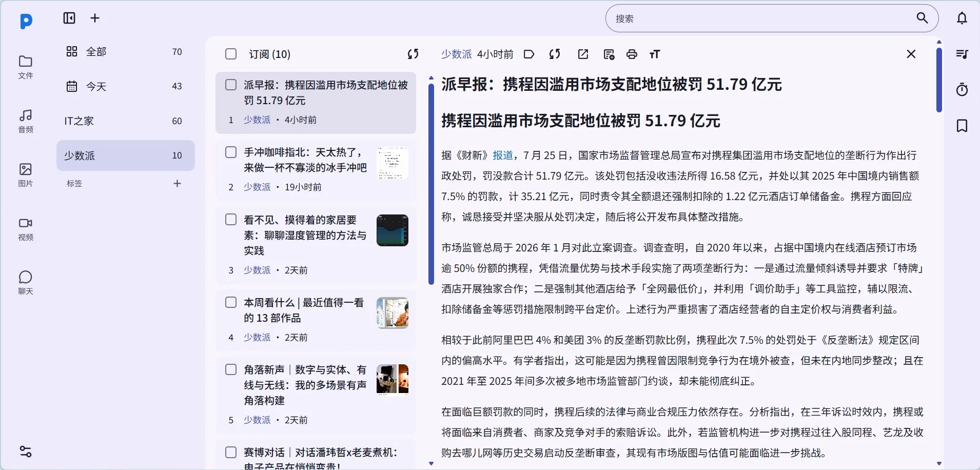The width and height of the screenshot is (980, 470).
Task: Close the article reader pane
Action: pos(911,54)
